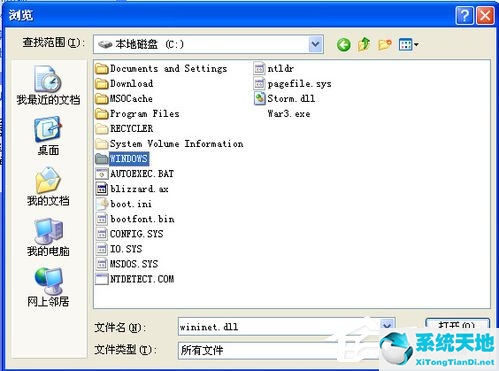Select the IO.SYS file
Viewport: 499px width, 371px height.
[x=119, y=249]
